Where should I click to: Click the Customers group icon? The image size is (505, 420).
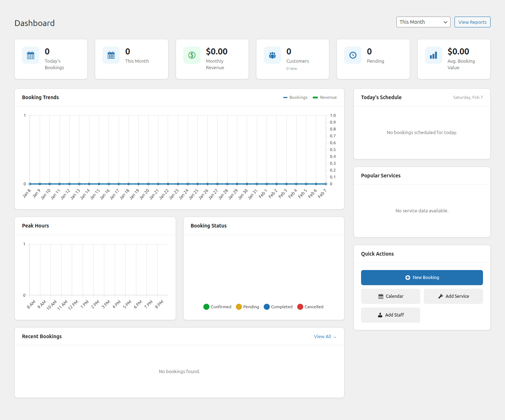[x=272, y=55]
